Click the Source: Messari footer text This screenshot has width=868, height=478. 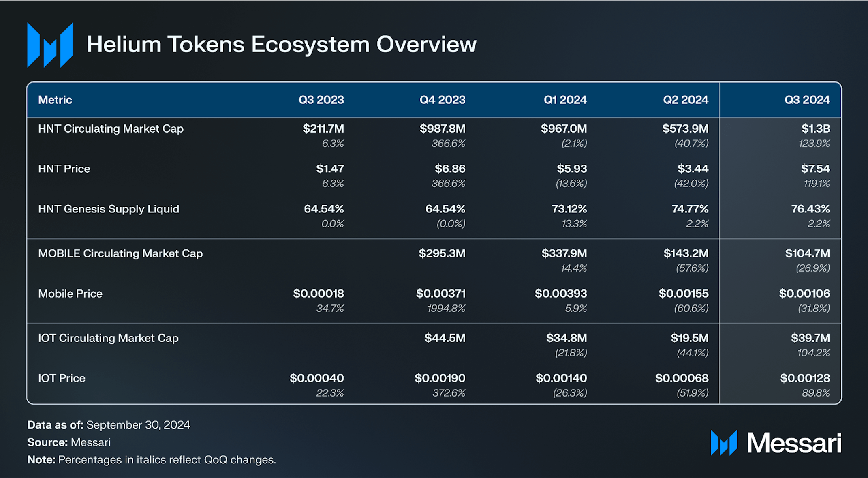pos(69,442)
